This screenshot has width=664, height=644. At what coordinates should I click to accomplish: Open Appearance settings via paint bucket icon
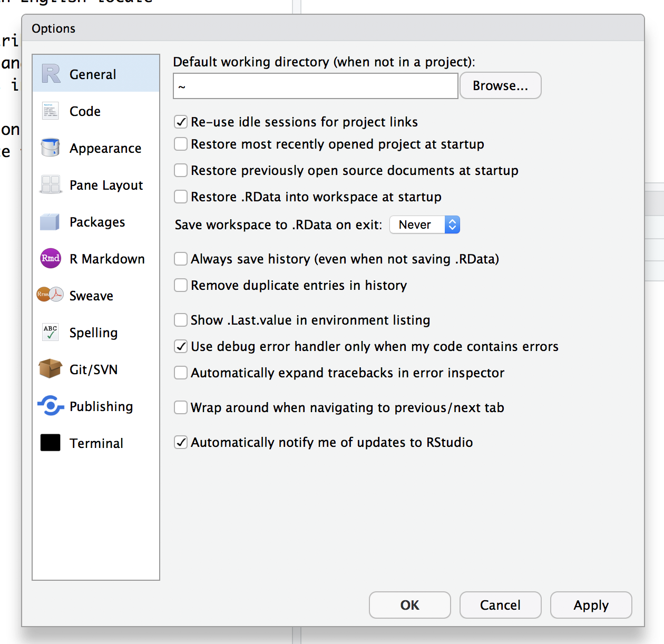[51, 148]
